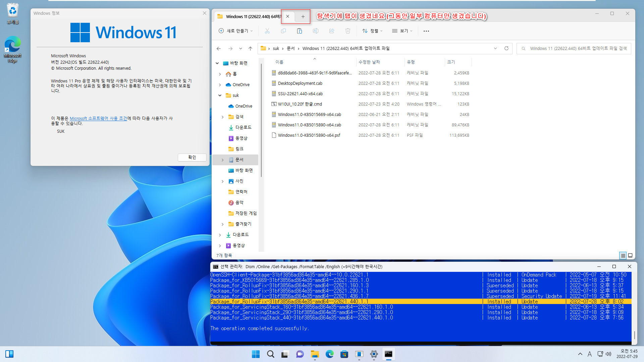Sort by 유형 column header
Image resolution: width=644 pixels, height=362 pixels.
(x=411, y=62)
